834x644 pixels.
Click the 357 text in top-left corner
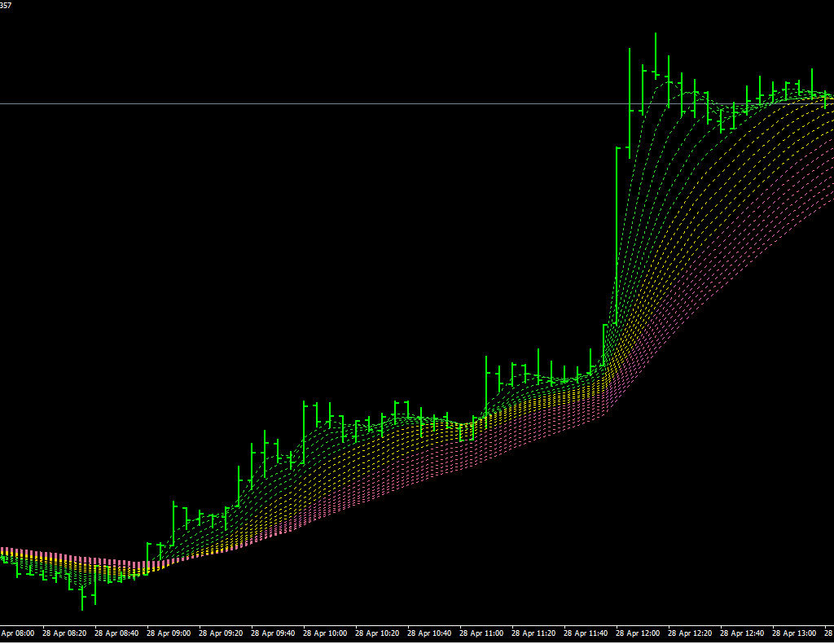click(6, 6)
